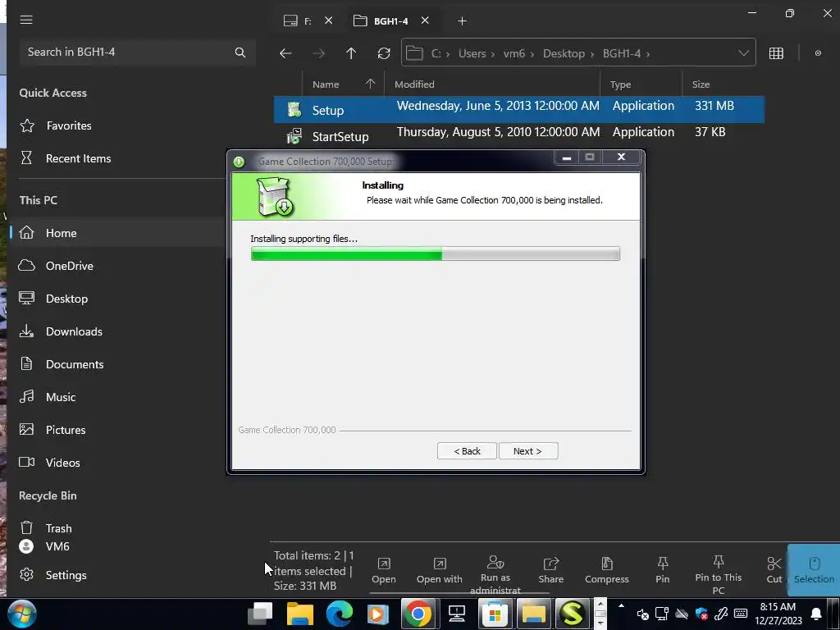Click Users in the breadcrumb path
The height and width of the screenshot is (630, 840).
pos(472,53)
